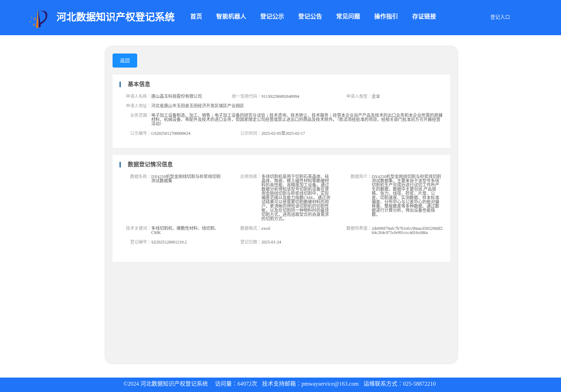
Task: Click the 河北数据知识产权登记系统 title
Action: 115,17
